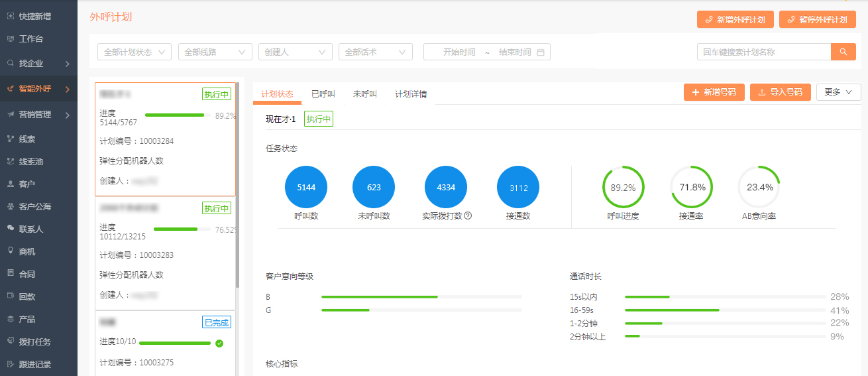Click the 线索池 sidebar icon
The width and height of the screenshot is (868, 376).
coord(11,161)
